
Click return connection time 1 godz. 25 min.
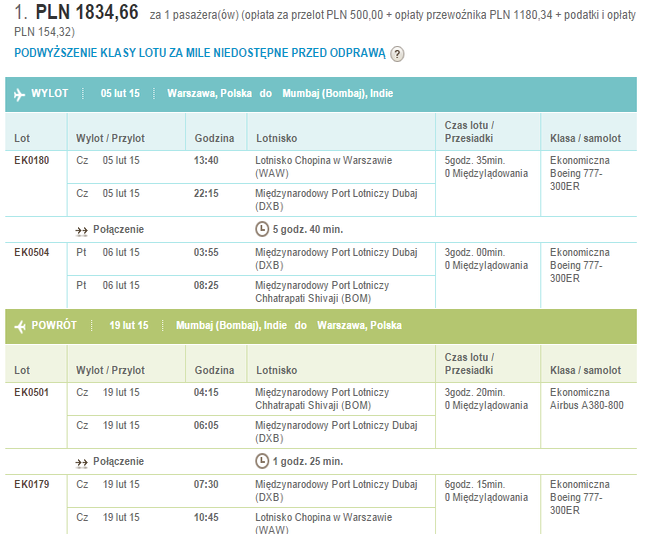(x=308, y=461)
